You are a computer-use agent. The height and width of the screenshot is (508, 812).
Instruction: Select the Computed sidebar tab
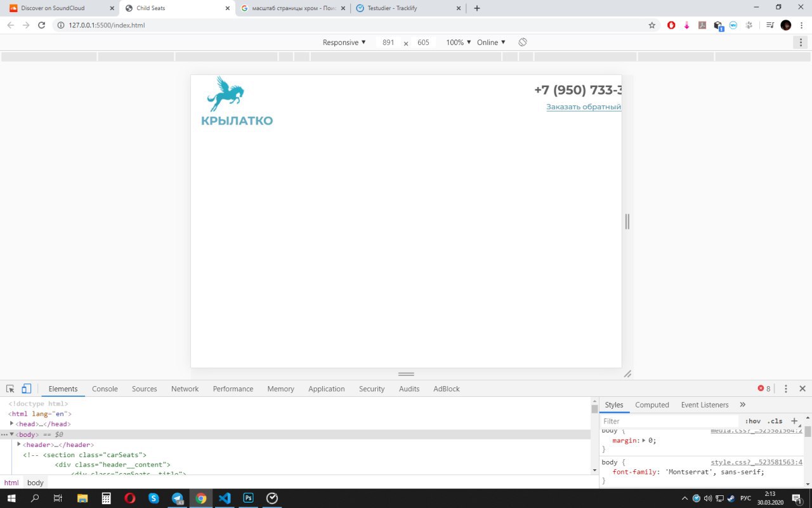pos(652,404)
